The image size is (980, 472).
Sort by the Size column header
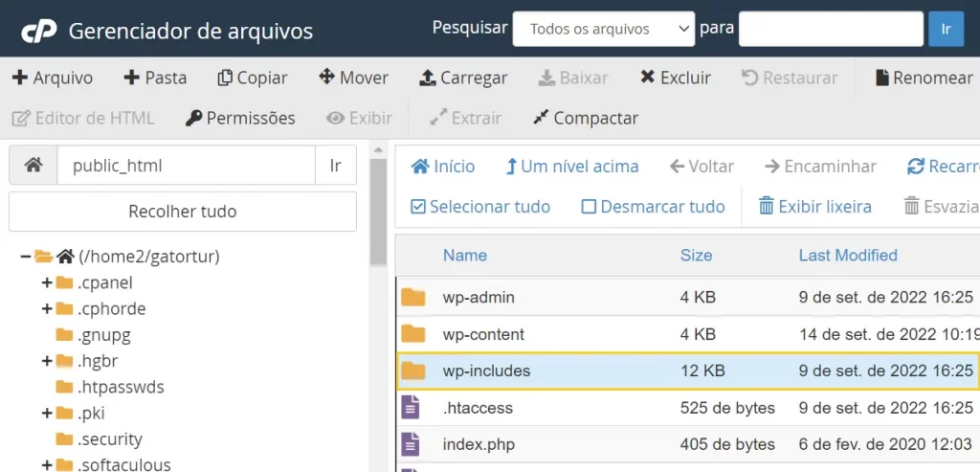tap(697, 255)
